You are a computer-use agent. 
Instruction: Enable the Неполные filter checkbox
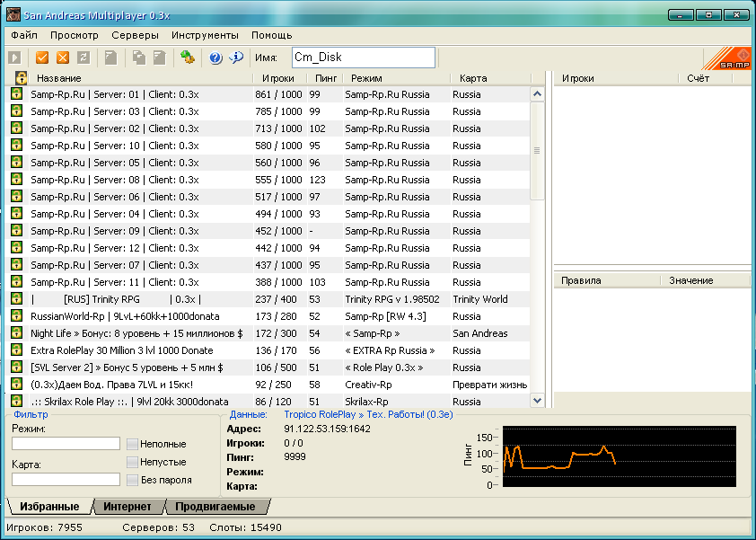click(132, 444)
